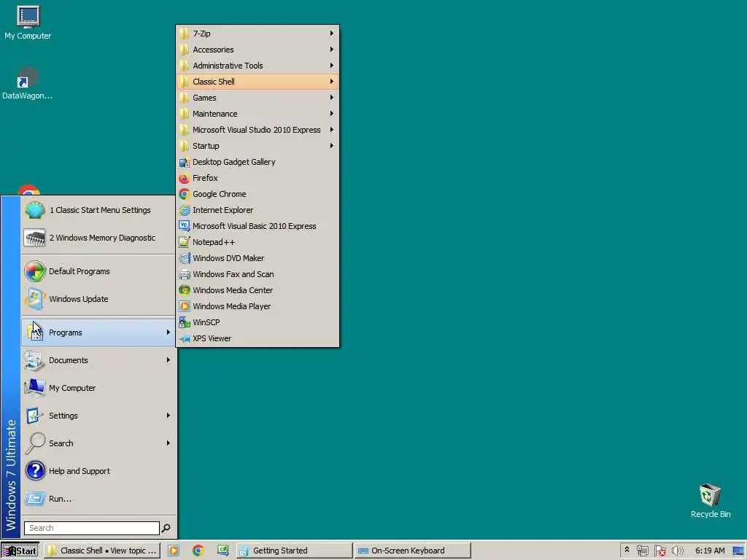Switch to Classic Shell View topic taskbar window
Screen dimensions: 747x560
click(103, 551)
